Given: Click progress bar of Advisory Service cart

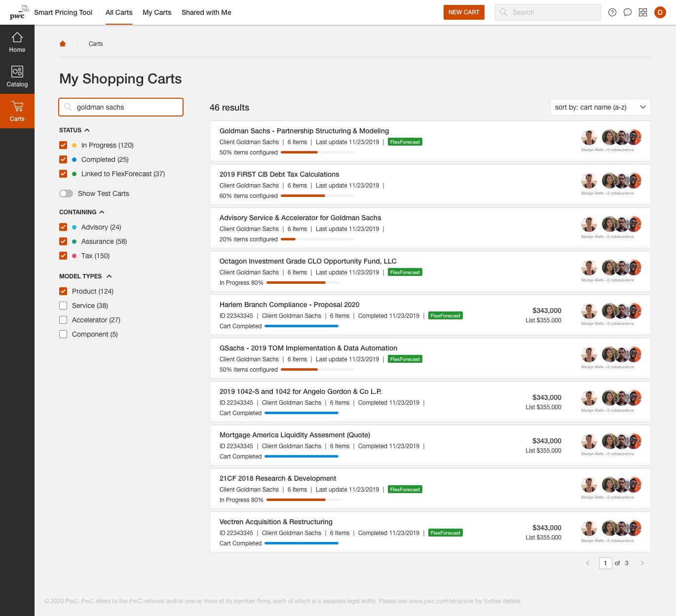Looking at the screenshot, I should click(x=318, y=239).
